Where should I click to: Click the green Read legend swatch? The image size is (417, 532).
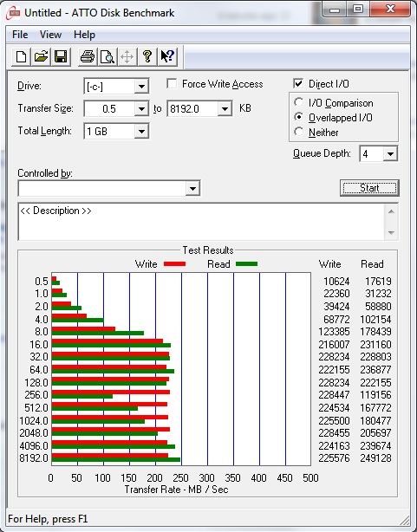pyautogui.click(x=246, y=264)
